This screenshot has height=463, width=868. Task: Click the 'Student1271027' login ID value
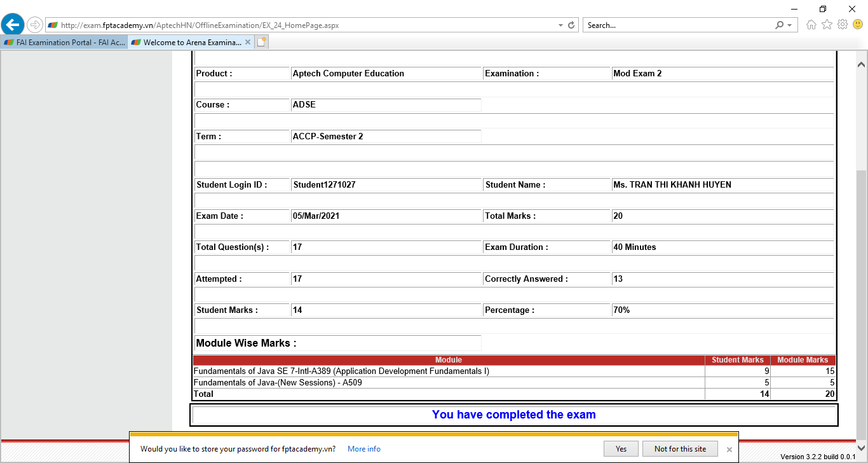(x=324, y=184)
